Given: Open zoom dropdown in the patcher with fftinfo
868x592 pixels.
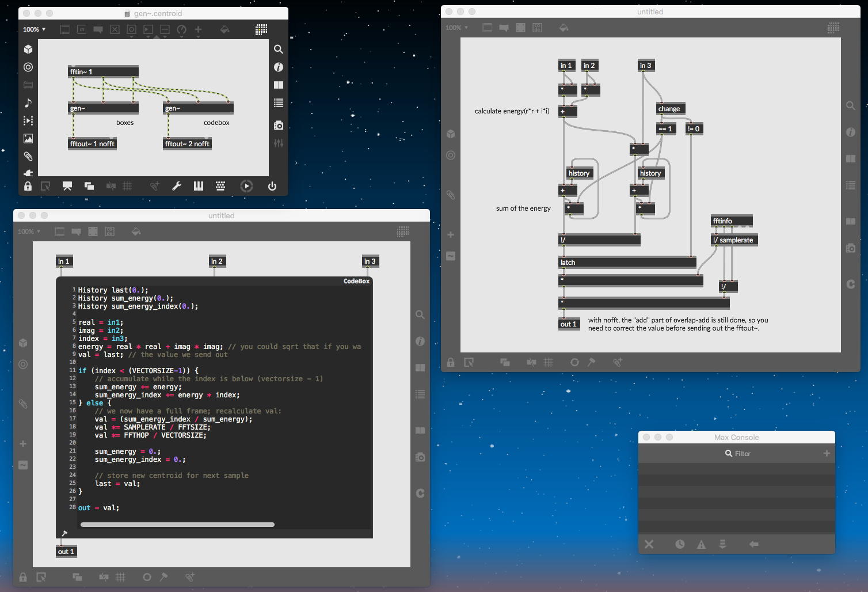Looking at the screenshot, I should [457, 28].
